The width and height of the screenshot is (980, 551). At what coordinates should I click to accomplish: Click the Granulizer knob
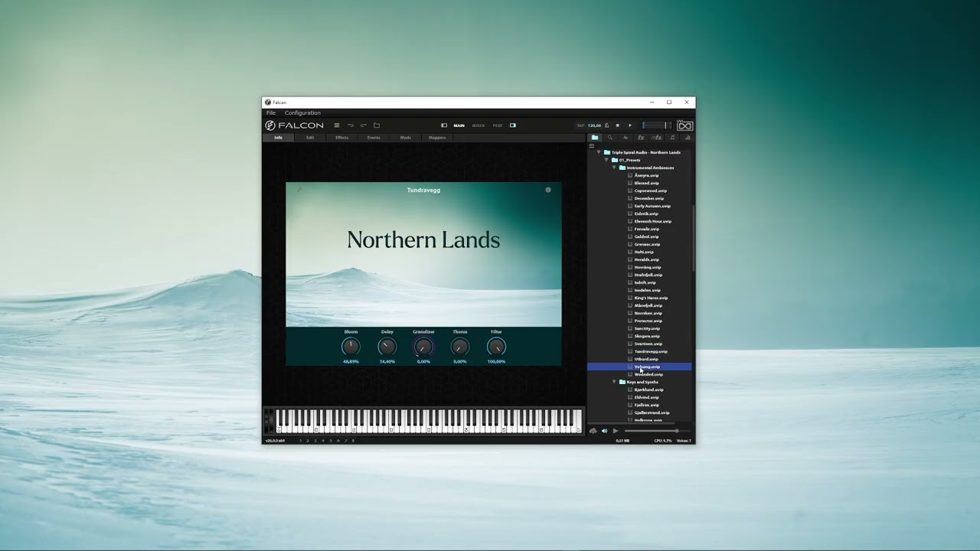click(x=423, y=347)
